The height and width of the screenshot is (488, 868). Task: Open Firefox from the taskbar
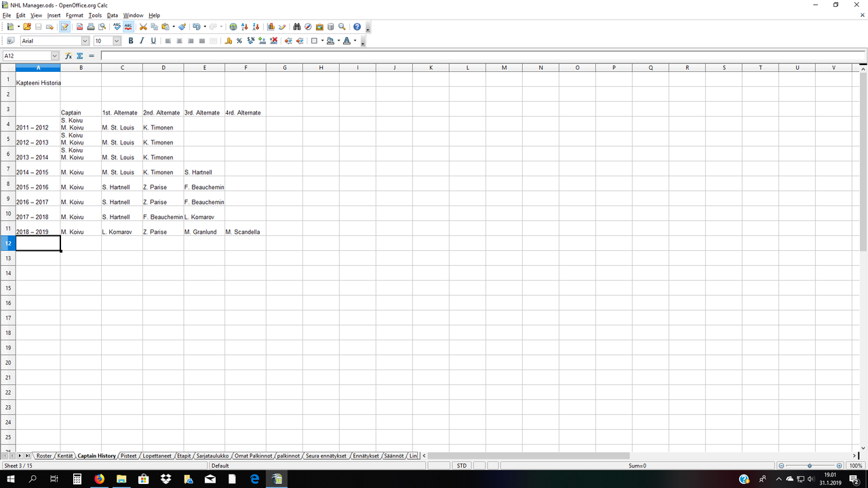coord(100,479)
